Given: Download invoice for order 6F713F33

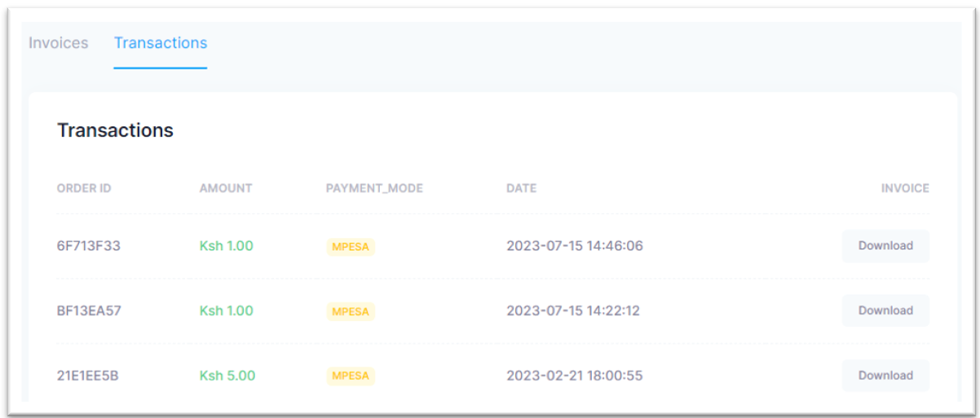Looking at the screenshot, I should pos(885,245).
